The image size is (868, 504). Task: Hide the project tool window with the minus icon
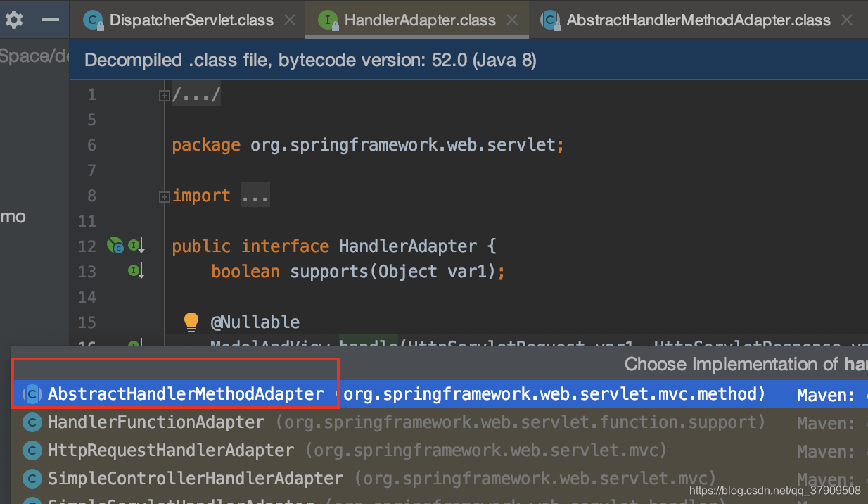[51, 20]
